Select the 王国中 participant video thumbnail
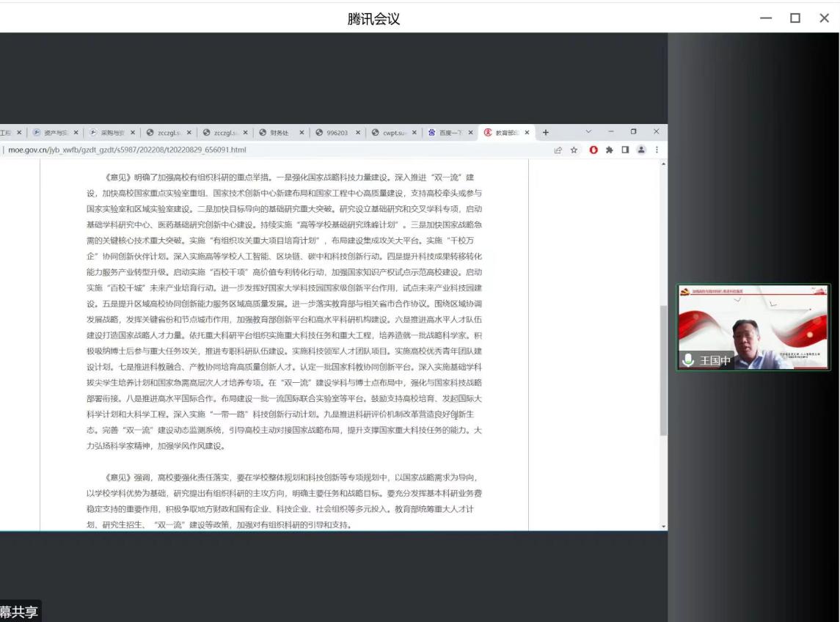The width and height of the screenshot is (840, 622). [x=753, y=326]
